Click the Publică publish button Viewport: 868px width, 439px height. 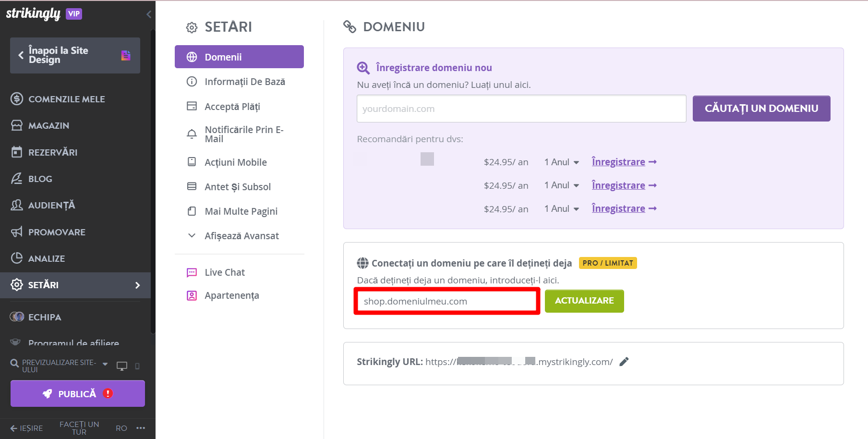[78, 394]
